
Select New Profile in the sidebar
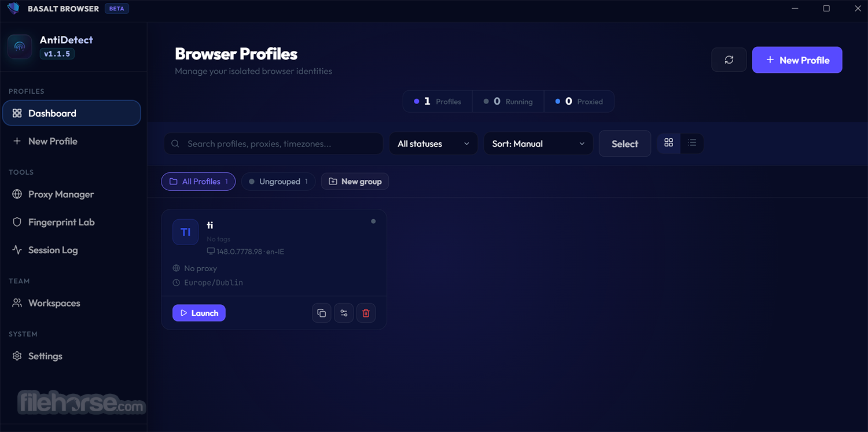click(72, 141)
